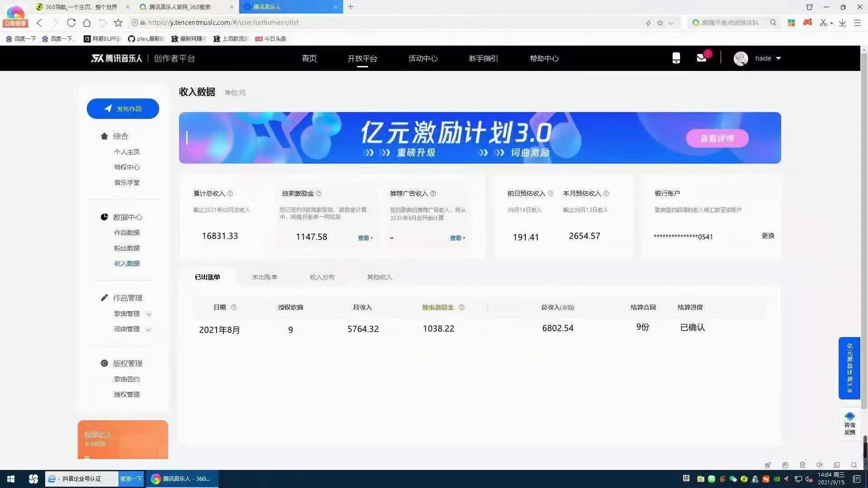
Task: Click the browser address bar URL
Action: (223, 23)
